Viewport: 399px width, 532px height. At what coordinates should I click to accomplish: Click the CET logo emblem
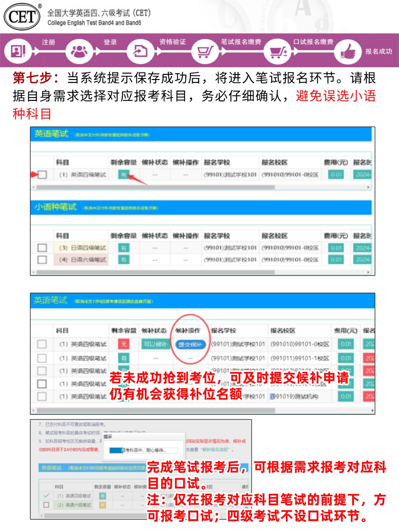tap(22, 17)
